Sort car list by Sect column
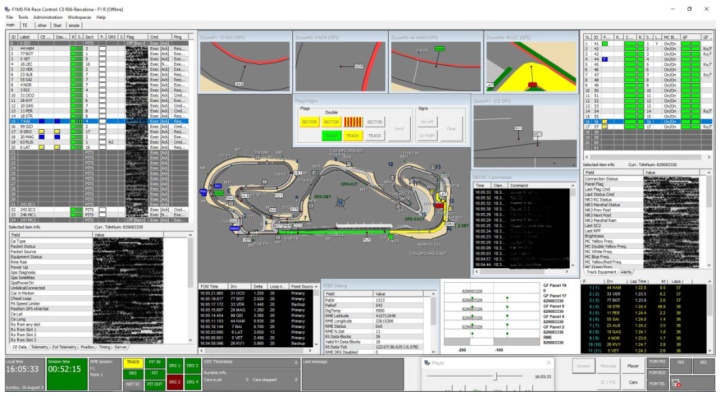The image size is (720, 396). click(x=91, y=37)
